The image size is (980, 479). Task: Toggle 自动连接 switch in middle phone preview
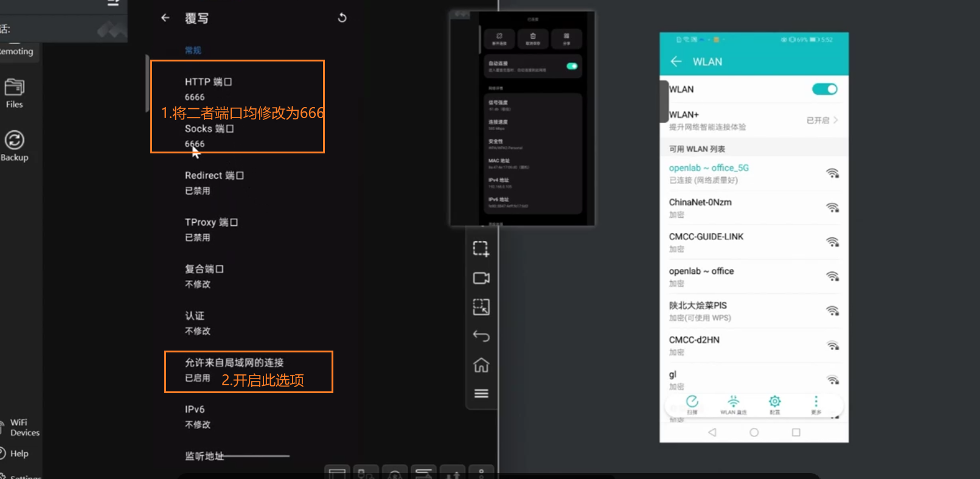[572, 66]
